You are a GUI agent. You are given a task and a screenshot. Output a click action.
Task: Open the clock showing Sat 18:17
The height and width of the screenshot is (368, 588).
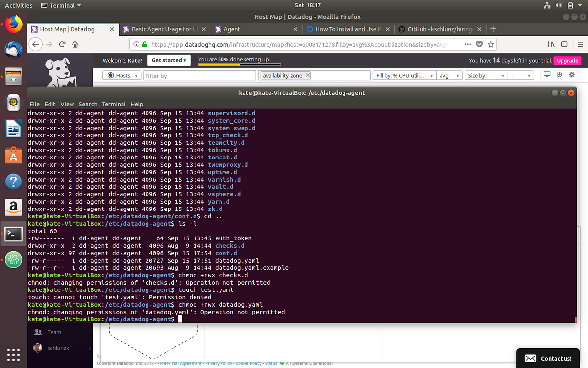coord(308,5)
